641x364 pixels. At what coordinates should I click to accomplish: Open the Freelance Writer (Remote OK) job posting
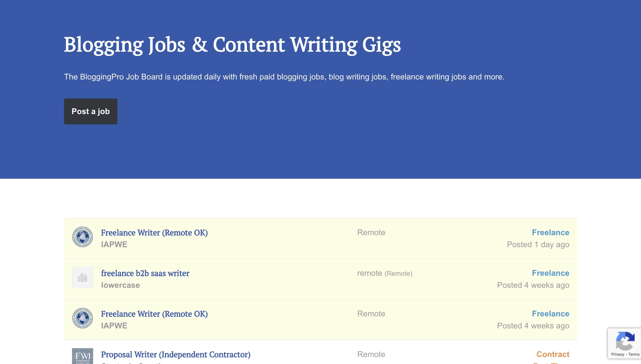[154, 233]
